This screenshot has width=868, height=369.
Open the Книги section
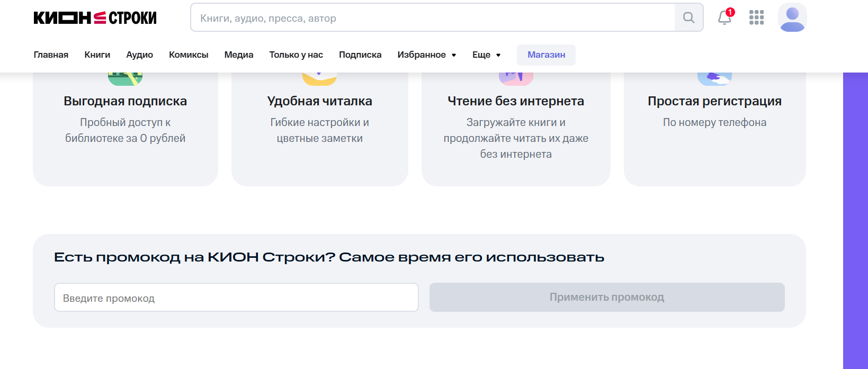point(97,55)
